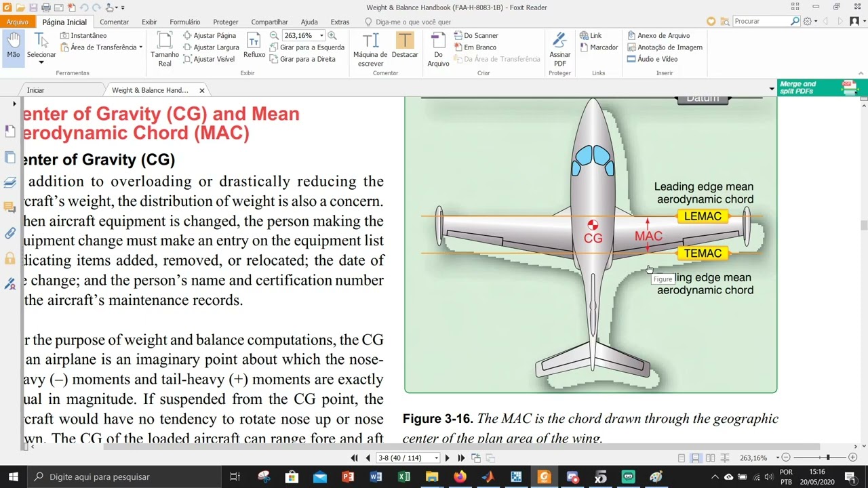
Task: Insert an Anexo de Arquivo
Action: (658, 35)
